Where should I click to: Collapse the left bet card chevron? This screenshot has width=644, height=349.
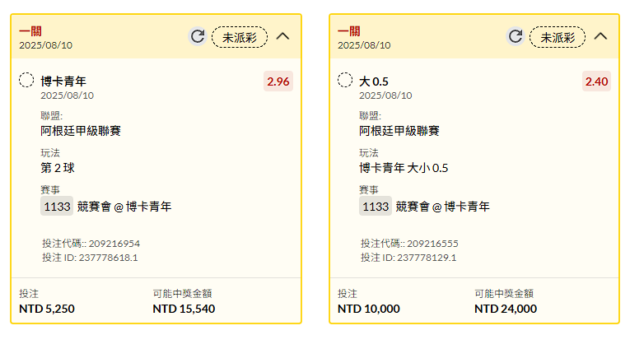[x=282, y=36]
